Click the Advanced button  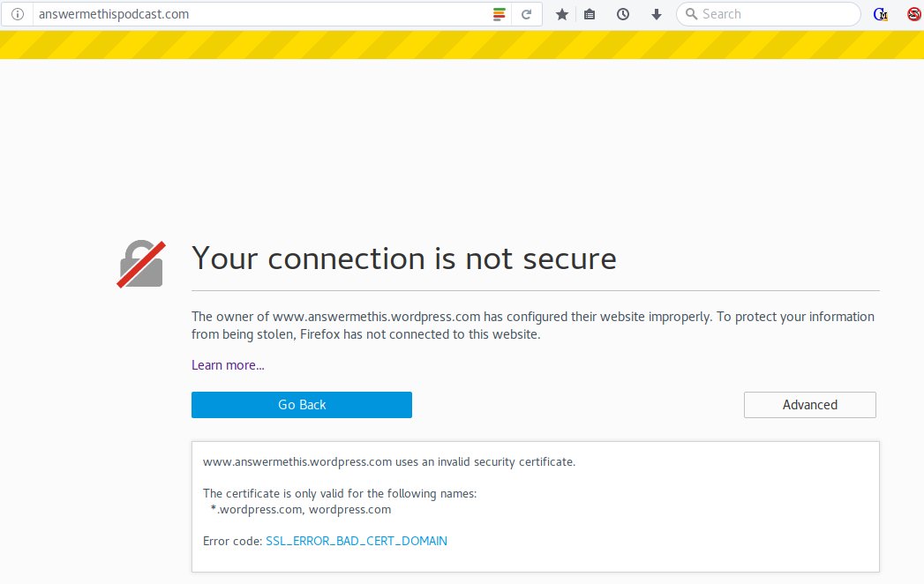[809, 405]
